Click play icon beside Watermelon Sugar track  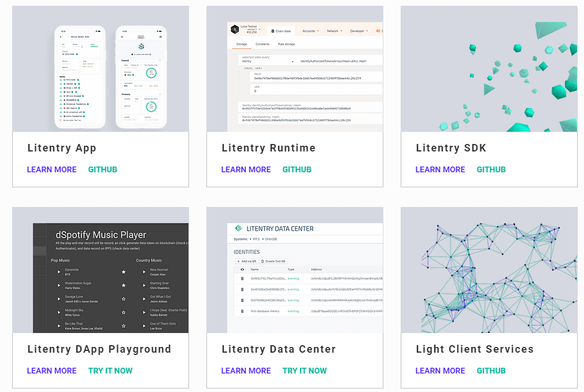coord(59,286)
